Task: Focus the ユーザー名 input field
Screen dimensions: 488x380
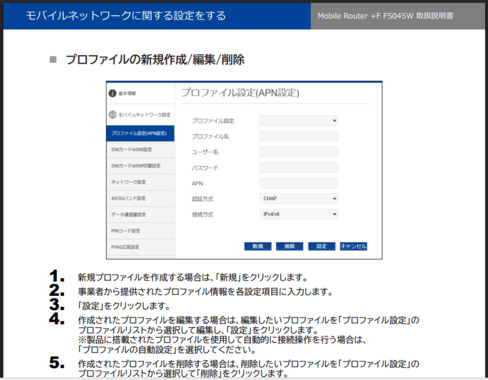Action: click(299, 152)
